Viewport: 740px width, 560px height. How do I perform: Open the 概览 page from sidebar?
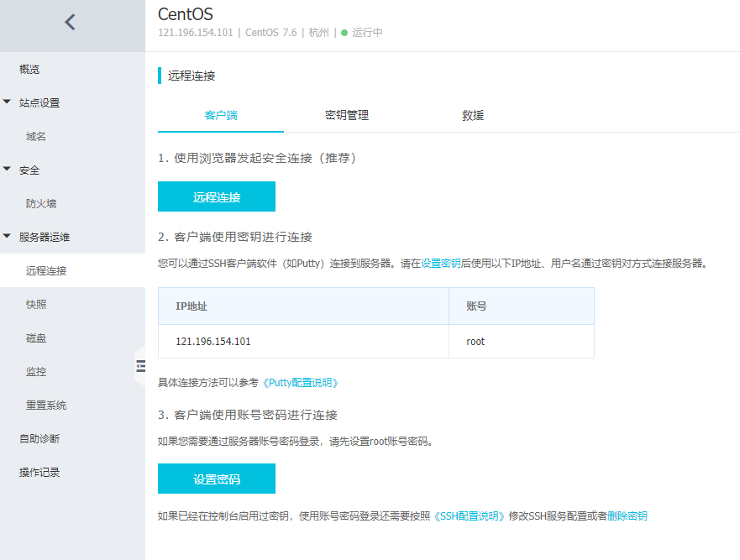click(x=29, y=69)
